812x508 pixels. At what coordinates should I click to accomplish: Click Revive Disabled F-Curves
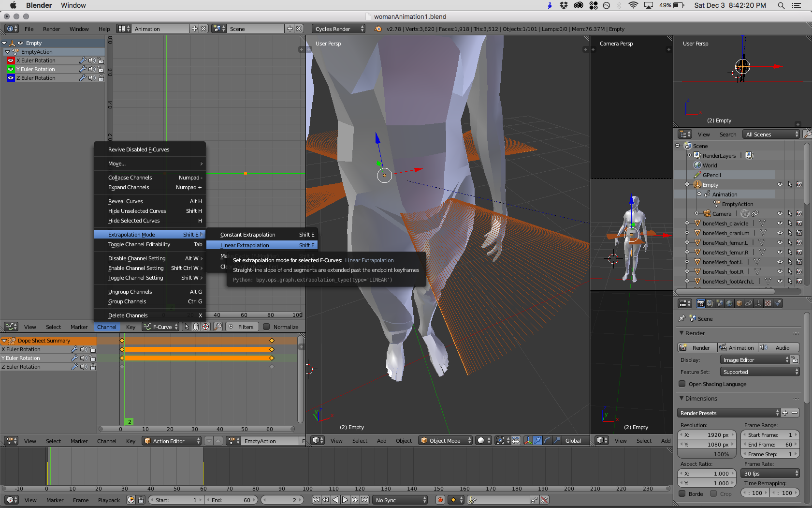click(150, 149)
